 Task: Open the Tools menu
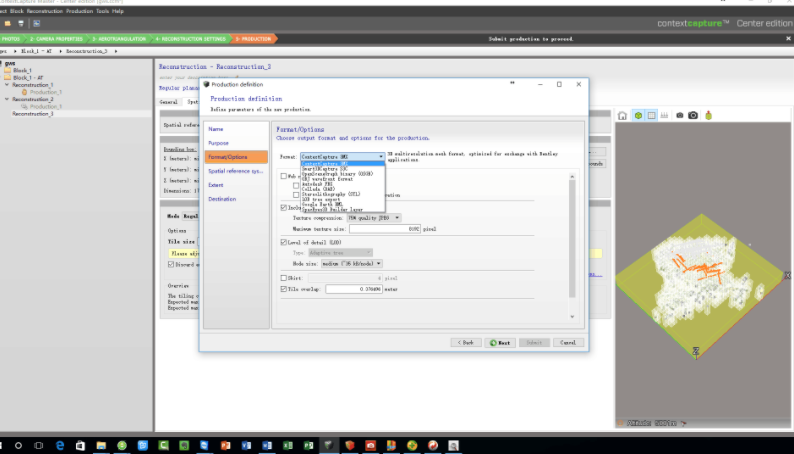pyautogui.click(x=102, y=11)
